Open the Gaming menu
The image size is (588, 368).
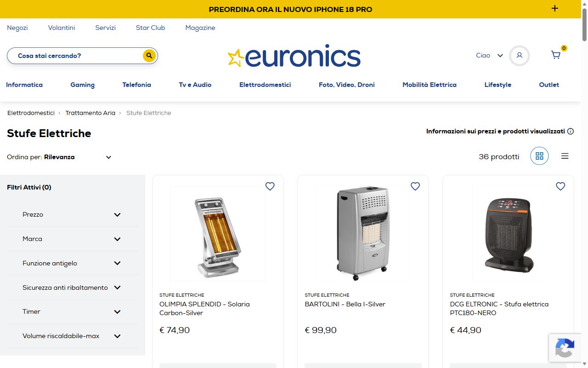[83, 85]
